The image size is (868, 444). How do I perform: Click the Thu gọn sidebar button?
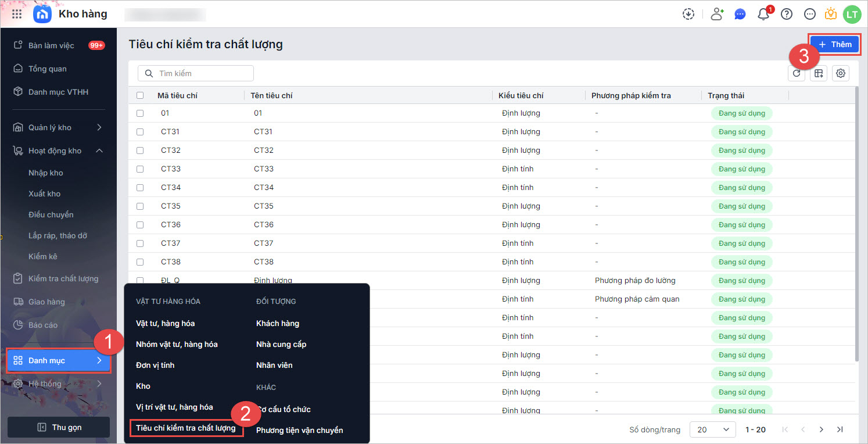[x=59, y=427]
